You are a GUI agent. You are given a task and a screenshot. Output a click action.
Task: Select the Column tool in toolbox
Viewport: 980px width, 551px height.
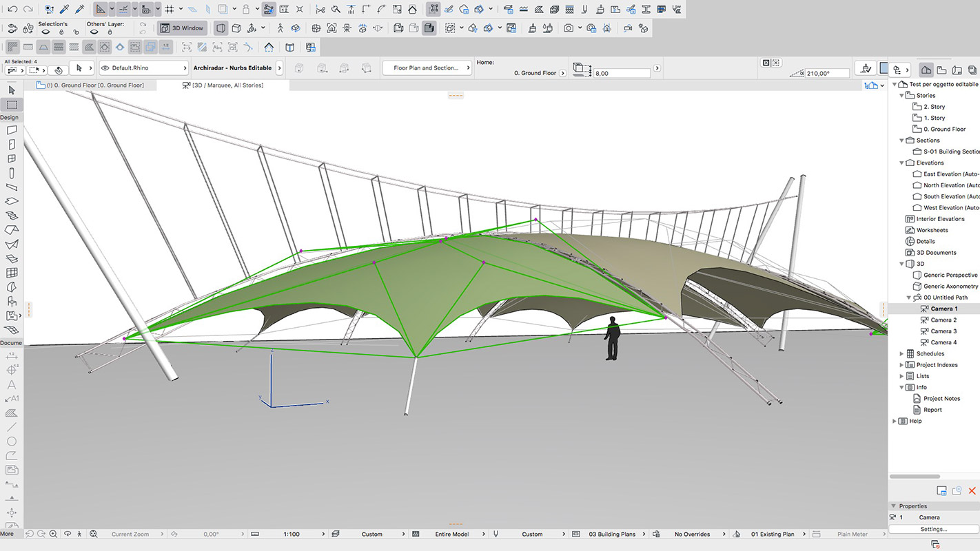click(12, 174)
